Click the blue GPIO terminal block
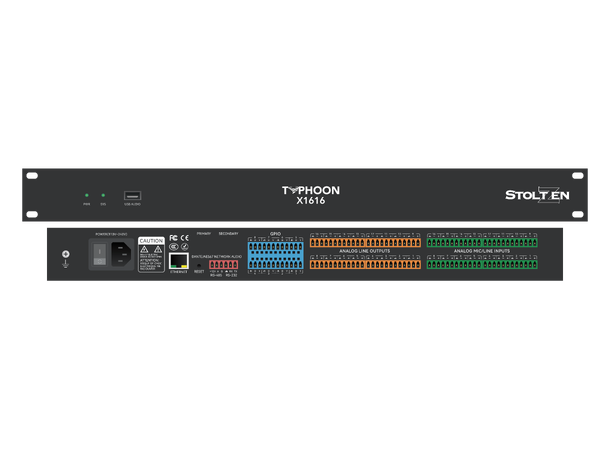Image resolution: width=610 pixels, height=450 pixels. click(x=275, y=253)
